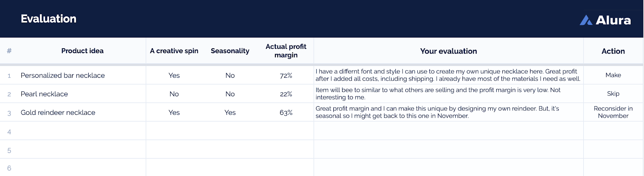Click the 'A creative spin' column header
Viewport: 644px width, 176px height.
[174, 51]
